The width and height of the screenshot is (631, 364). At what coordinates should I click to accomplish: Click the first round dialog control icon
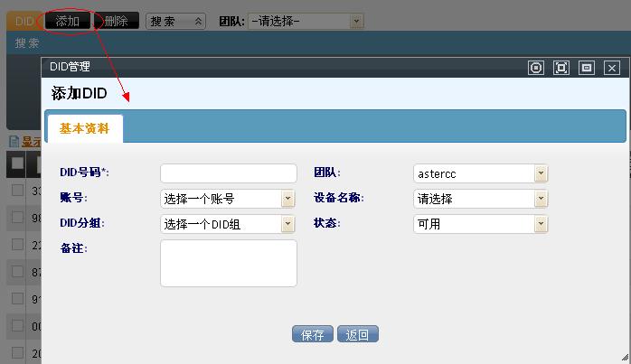(x=536, y=68)
